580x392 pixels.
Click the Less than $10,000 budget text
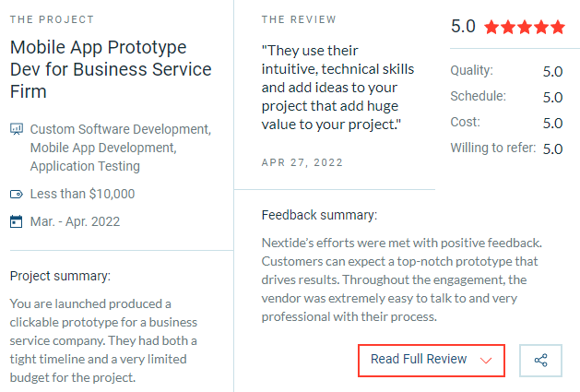tap(82, 195)
